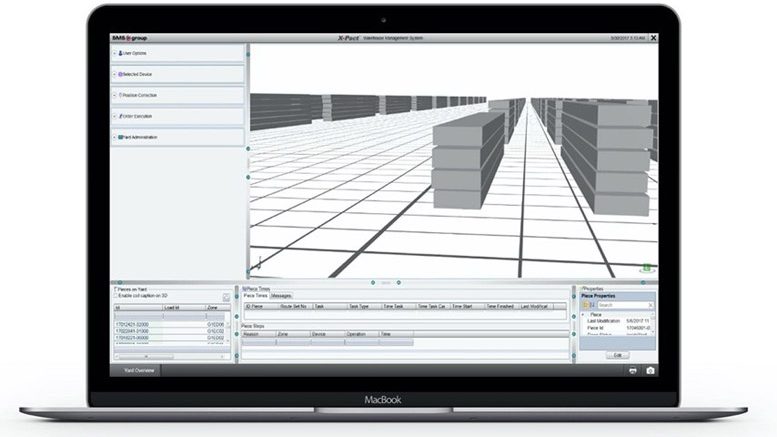Expand the Position Correction section
Screen dimensions: 777x437
tap(114, 95)
